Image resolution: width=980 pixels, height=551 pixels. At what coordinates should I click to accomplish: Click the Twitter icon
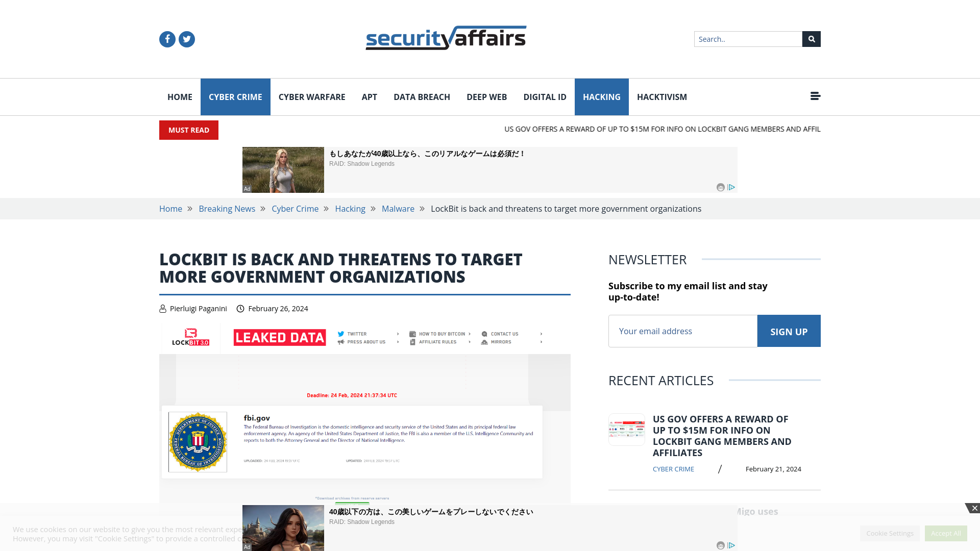(x=186, y=39)
